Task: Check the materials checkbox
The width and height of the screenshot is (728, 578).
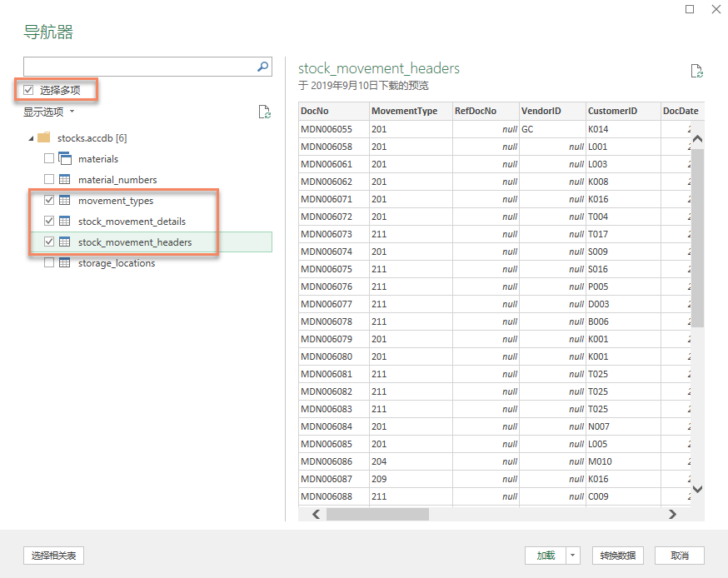Action: [49, 158]
